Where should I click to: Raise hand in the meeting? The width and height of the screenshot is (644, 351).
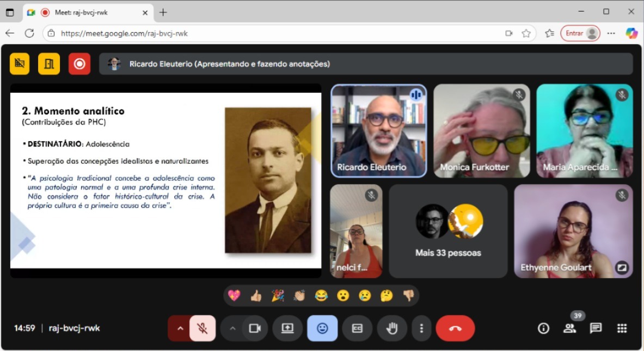[x=392, y=328]
